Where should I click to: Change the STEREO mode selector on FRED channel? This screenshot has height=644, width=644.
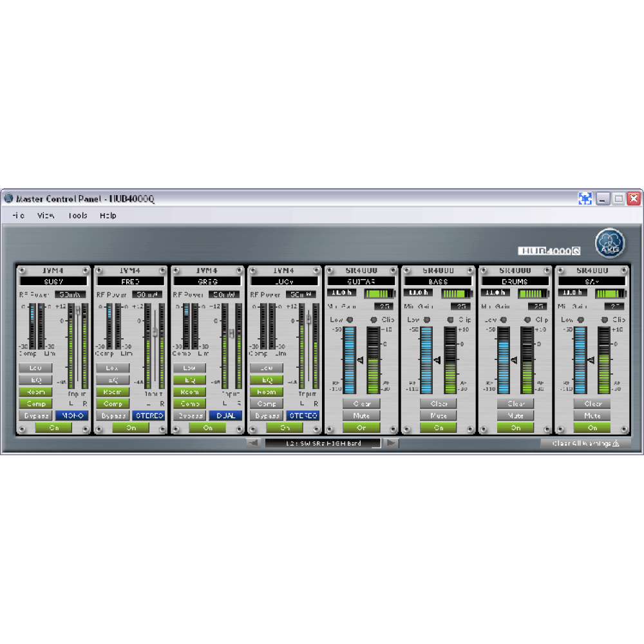click(x=147, y=415)
